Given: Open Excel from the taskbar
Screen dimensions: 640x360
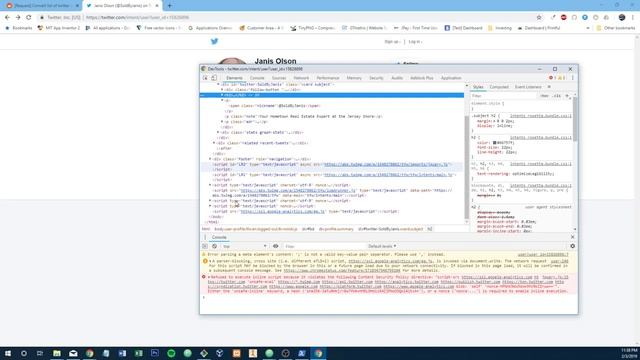Looking at the screenshot, I should point(138,353).
